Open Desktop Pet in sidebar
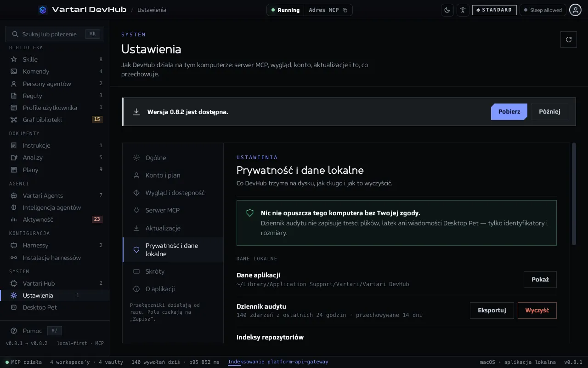 point(55,307)
